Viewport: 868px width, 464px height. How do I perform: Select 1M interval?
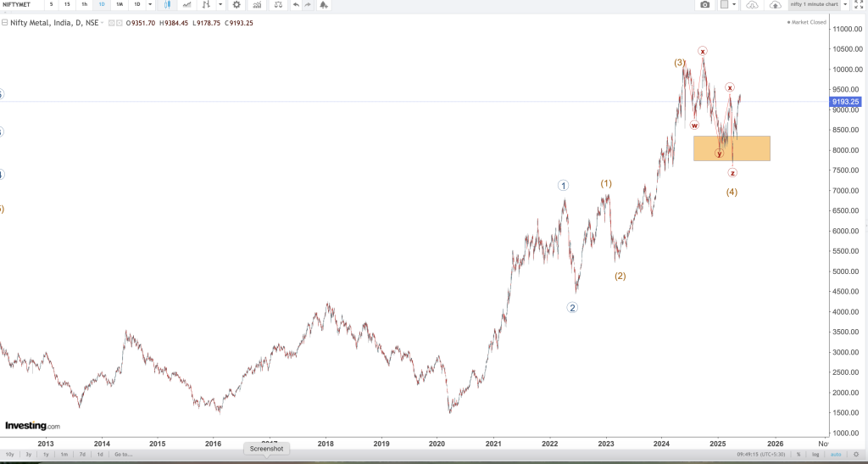(x=119, y=4)
